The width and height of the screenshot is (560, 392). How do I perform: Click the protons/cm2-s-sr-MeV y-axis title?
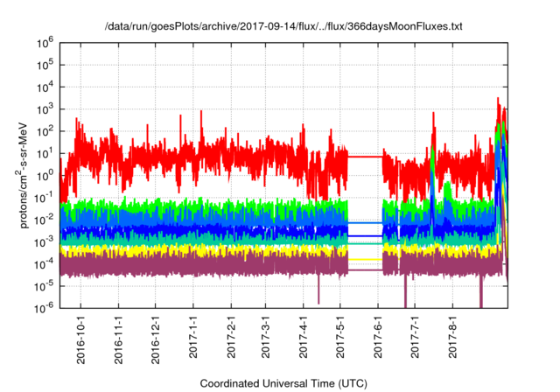[23, 175]
